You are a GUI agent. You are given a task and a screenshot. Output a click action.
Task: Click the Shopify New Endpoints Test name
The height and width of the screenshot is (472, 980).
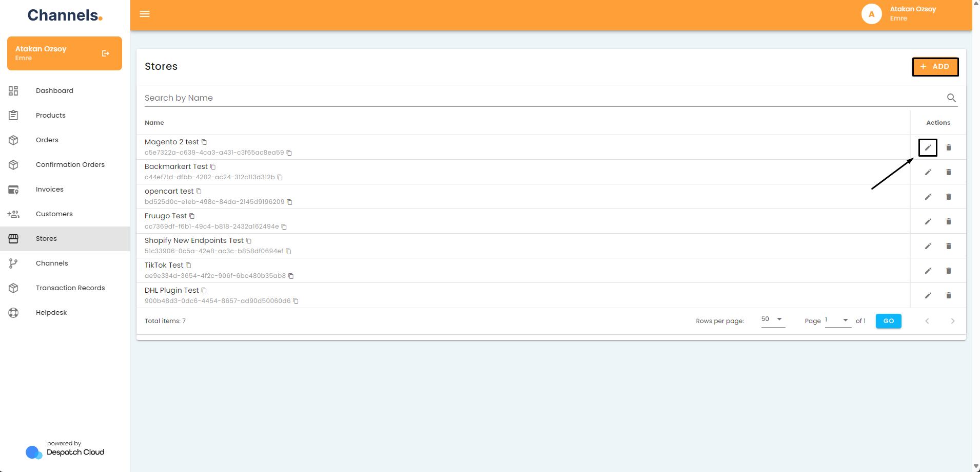click(194, 241)
